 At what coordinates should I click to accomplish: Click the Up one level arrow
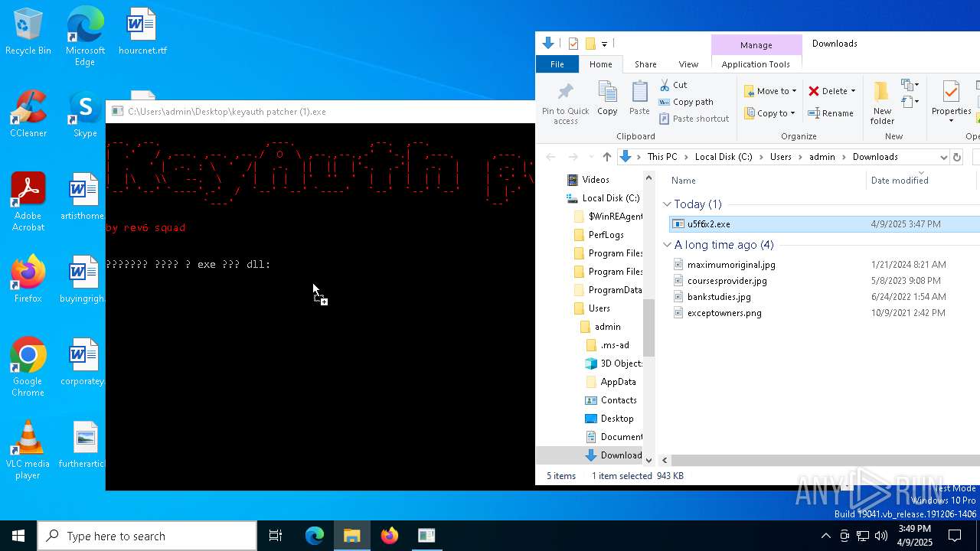coord(607,157)
